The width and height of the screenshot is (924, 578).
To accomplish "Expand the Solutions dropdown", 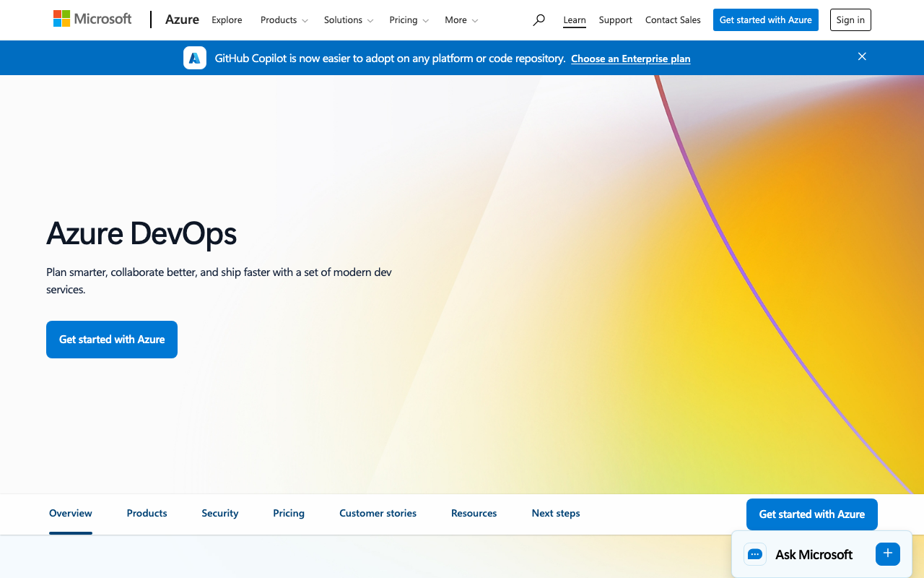I will click(x=349, y=20).
